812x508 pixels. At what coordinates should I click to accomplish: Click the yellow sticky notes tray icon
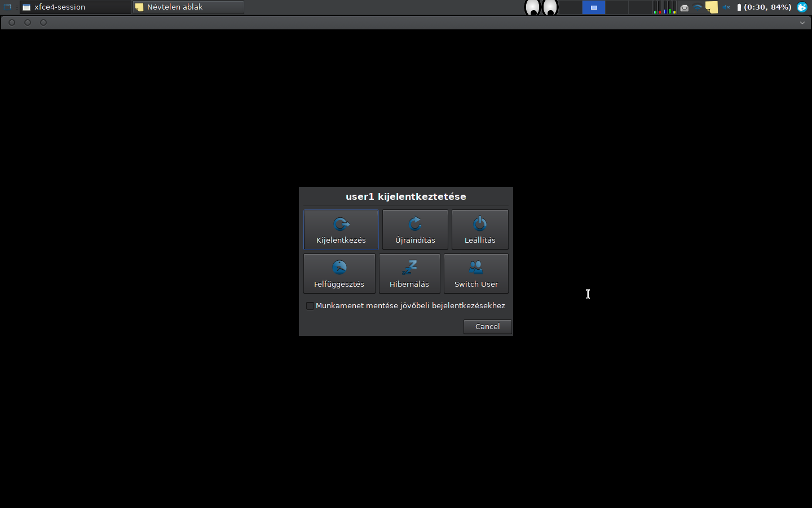pyautogui.click(x=712, y=7)
